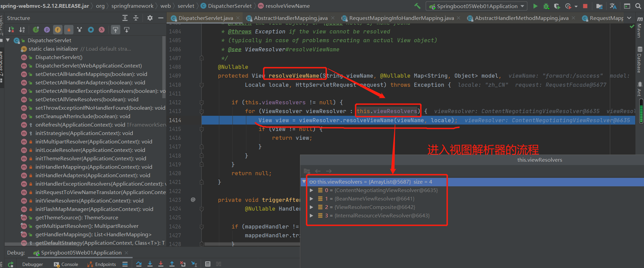644x268 pixels.
Task: Open the Endpoints tab in Debug panel
Action: pyautogui.click(x=102, y=264)
